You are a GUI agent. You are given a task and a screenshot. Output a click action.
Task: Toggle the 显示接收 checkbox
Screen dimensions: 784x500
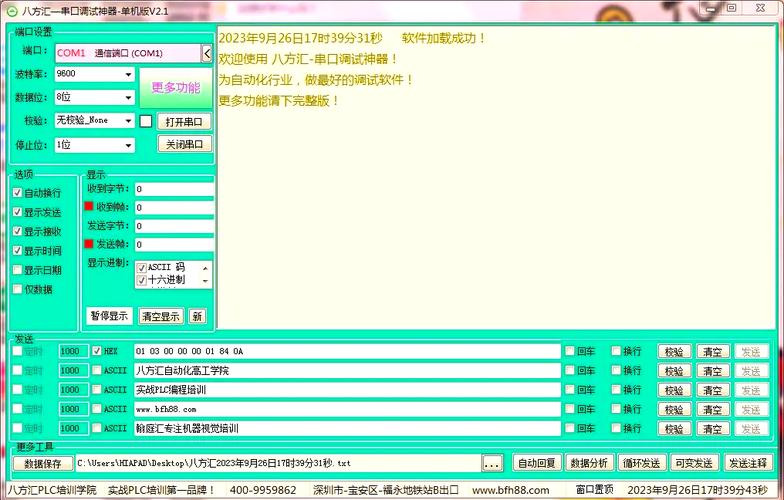(18, 231)
